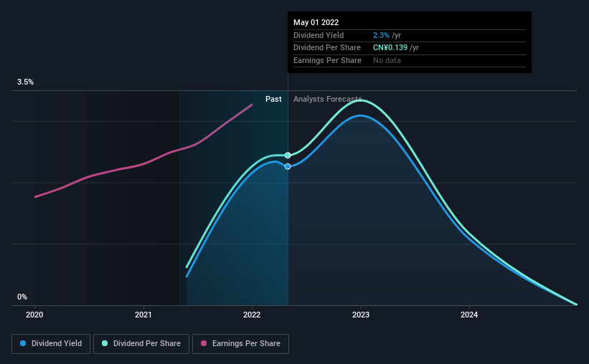
Task: Click the CN¥0.139 dividend per share value
Action: click(x=390, y=48)
